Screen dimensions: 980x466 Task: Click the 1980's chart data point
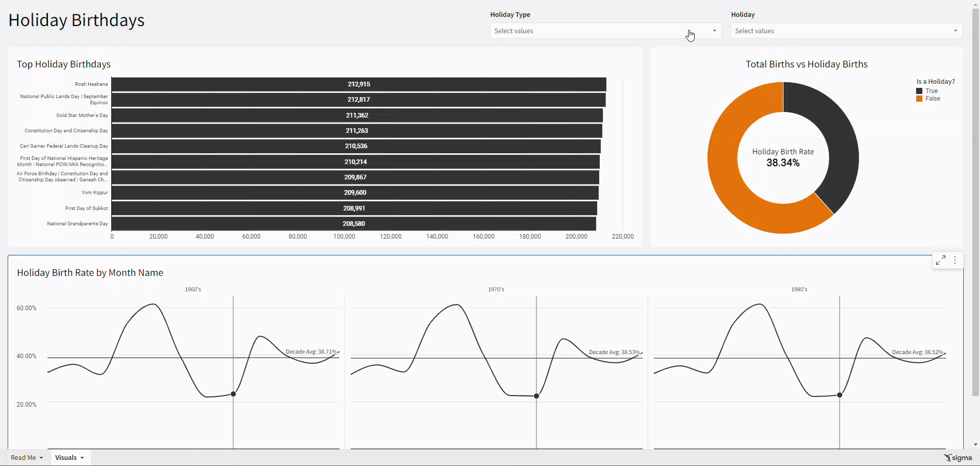pos(840,395)
